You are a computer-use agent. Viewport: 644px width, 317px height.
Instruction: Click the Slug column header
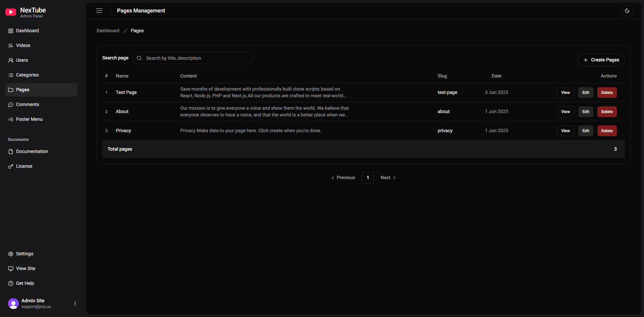click(442, 76)
